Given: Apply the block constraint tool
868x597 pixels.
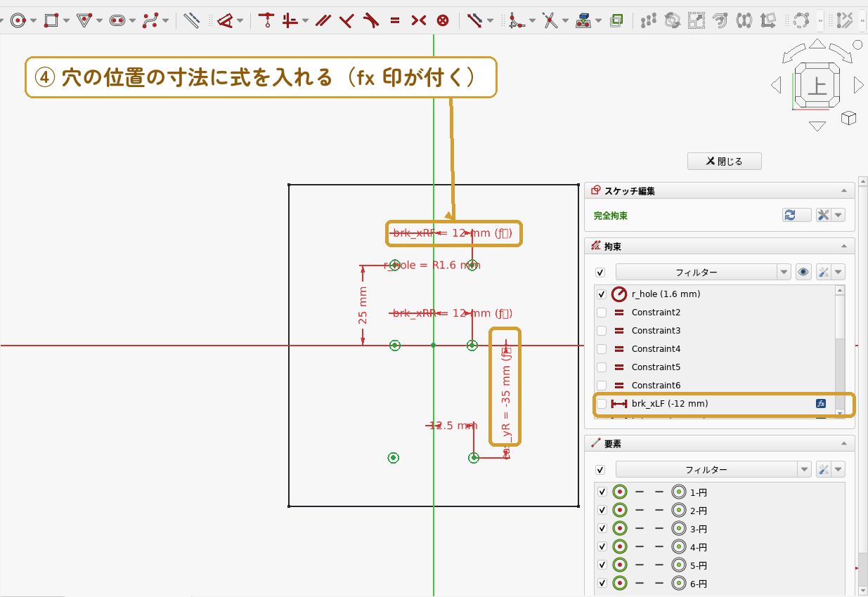Looking at the screenshot, I should (x=442, y=20).
